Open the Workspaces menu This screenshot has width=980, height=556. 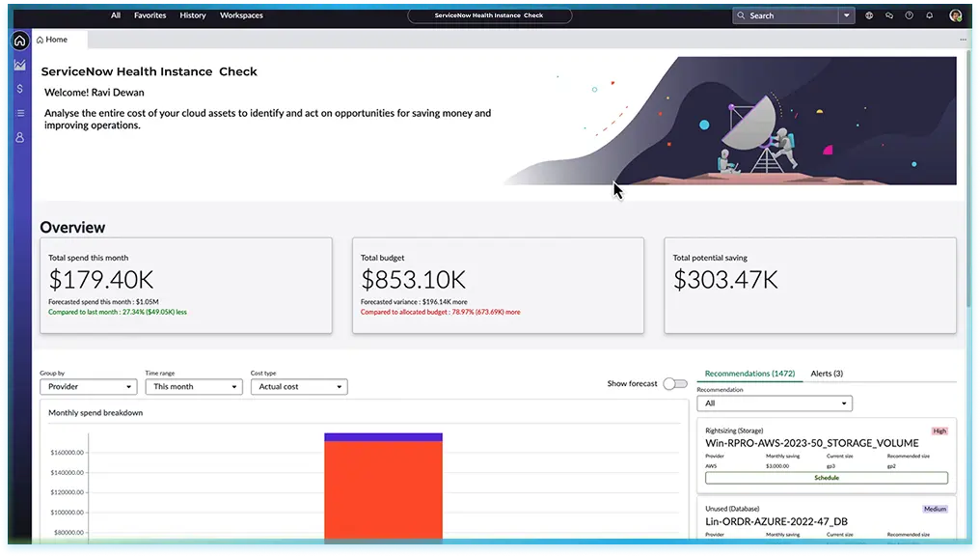pyautogui.click(x=241, y=15)
